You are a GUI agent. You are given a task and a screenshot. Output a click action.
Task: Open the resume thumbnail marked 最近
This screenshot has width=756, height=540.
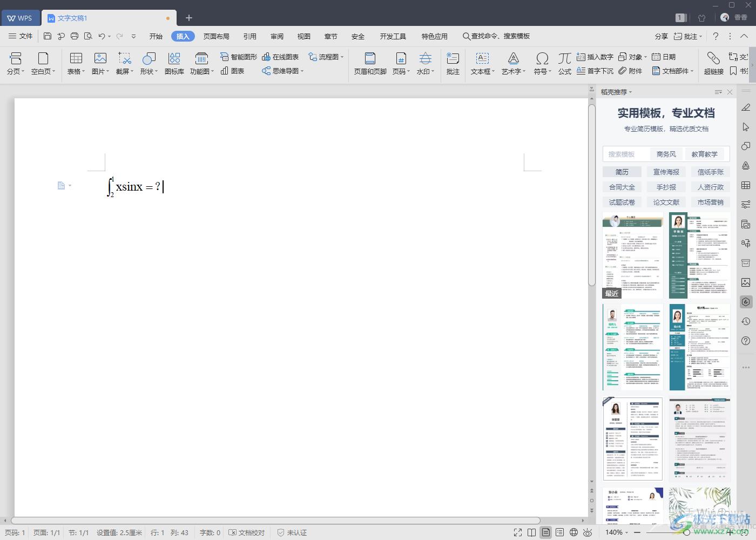633,255
